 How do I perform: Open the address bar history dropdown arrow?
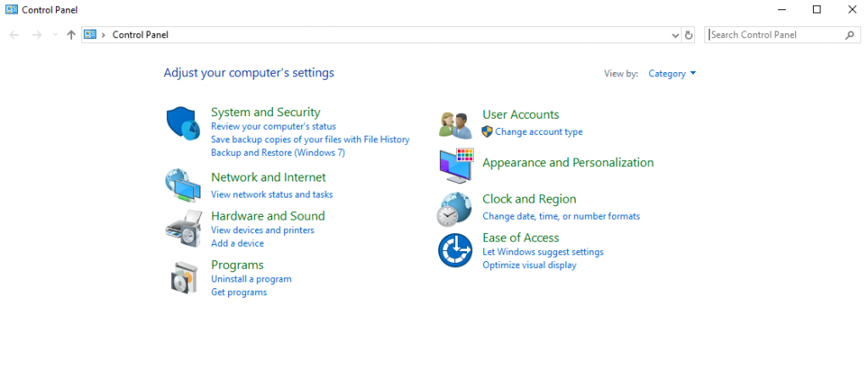[676, 35]
